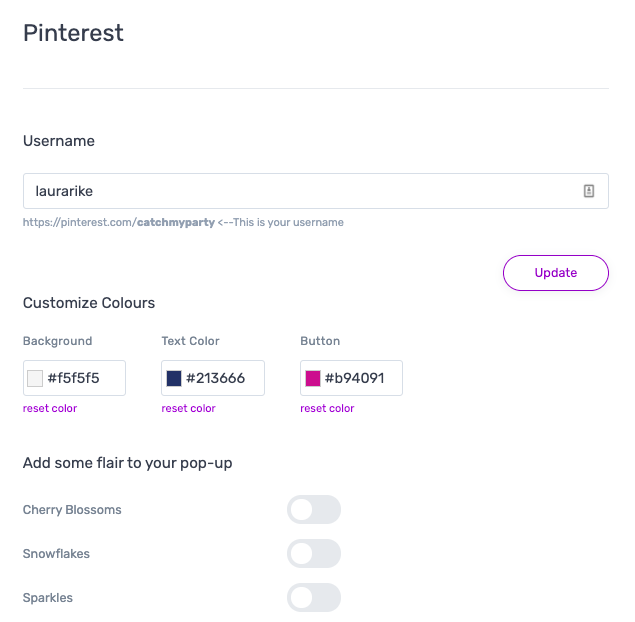Turn on the Snowflakes switch
Screen dimensions: 635x622
click(314, 554)
